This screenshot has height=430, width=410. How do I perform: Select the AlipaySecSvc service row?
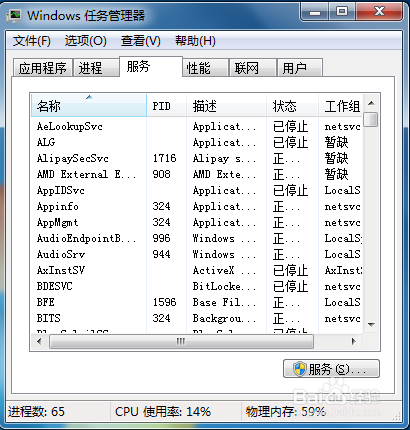click(197, 158)
